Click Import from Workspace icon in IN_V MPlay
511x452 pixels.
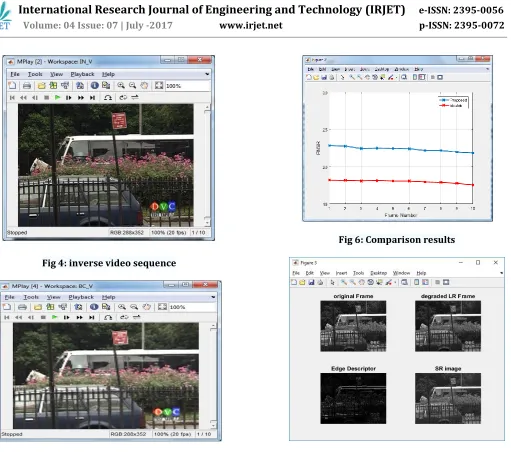[53, 85]
